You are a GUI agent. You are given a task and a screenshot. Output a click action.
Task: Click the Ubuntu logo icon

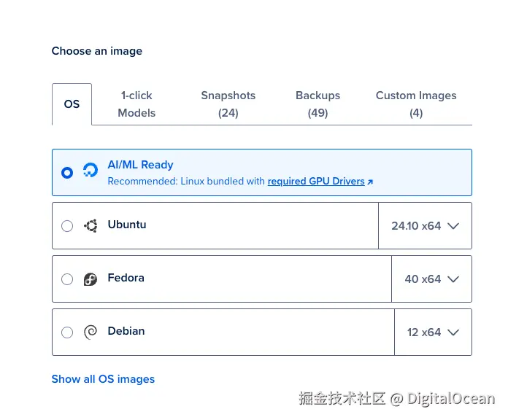91,226
